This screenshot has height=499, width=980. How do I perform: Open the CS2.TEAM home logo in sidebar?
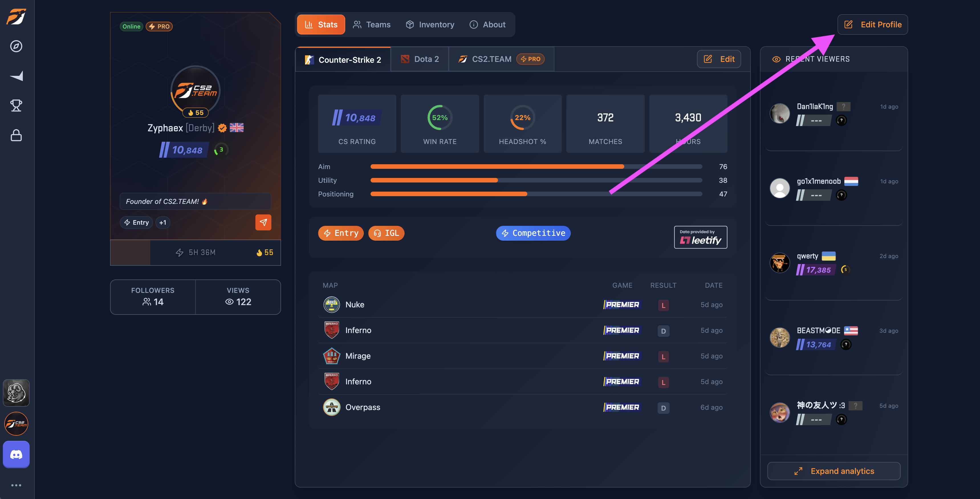pos(16,17)
